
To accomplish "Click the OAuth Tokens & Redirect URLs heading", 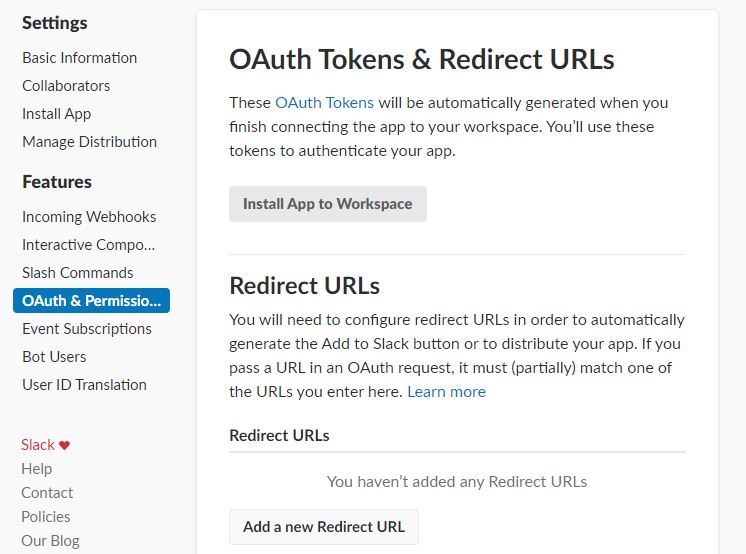I will [x=422, y=59].
